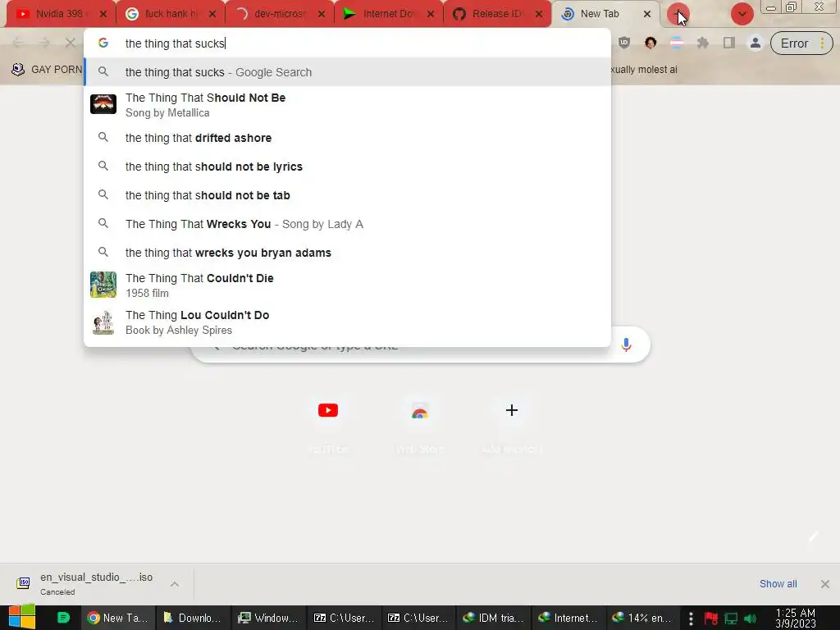This screenshot has width=840, height=630.
Task: Customize Chrome with the pencil icon
Action: pyautogui.click(x=813, y=536)
